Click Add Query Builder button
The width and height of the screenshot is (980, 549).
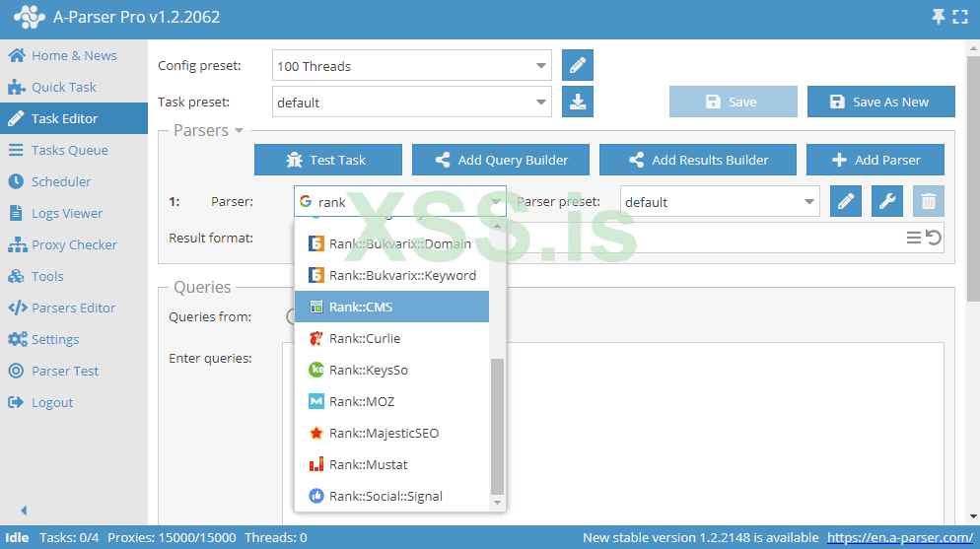coord(501,160)
